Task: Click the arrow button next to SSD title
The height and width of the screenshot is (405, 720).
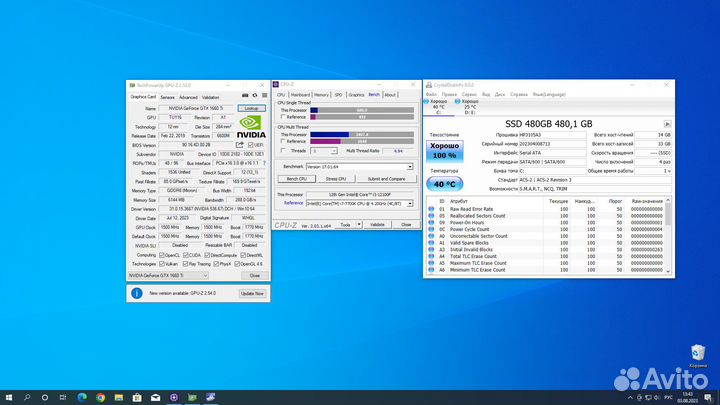Action: click(667, 124)
